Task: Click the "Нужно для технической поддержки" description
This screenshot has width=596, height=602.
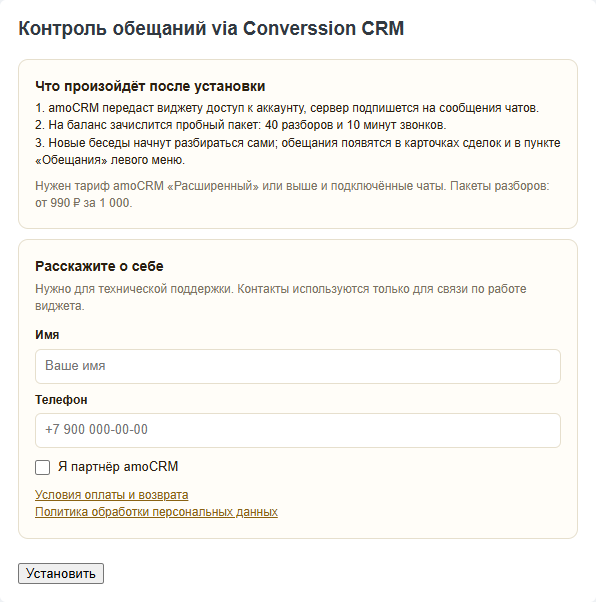Action: click(x=281, y=289)
